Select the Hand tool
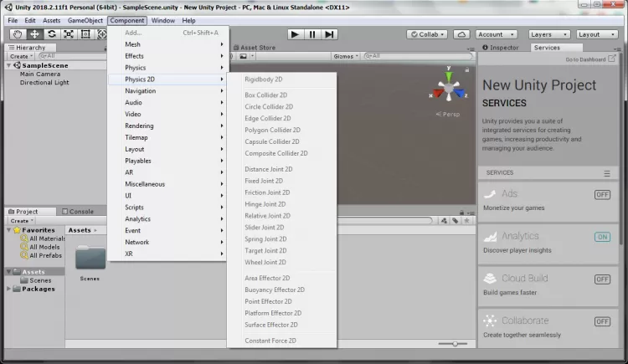Image resolution: width=628 pixels, height=364 pixels. [x=18, y=34]
